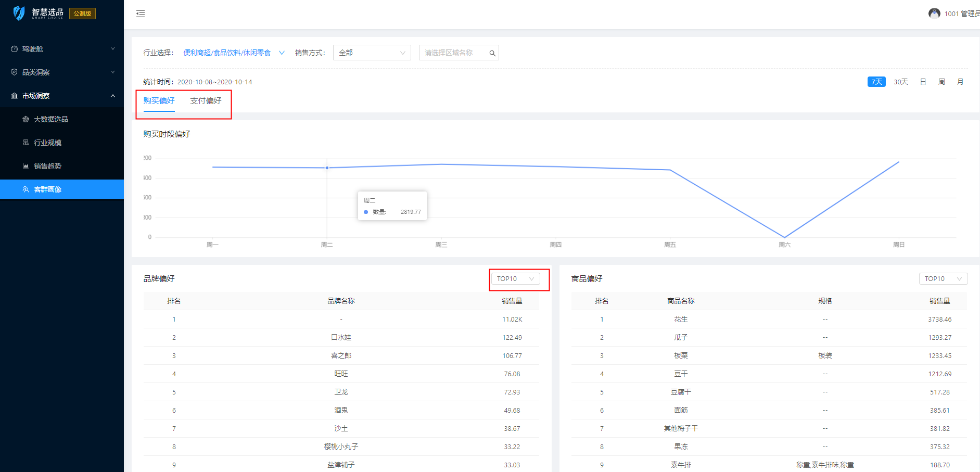Screen dimensions: 980x472
Task: Open 商品偏好 TOP10 dropdown
Action: coord(943,279)
